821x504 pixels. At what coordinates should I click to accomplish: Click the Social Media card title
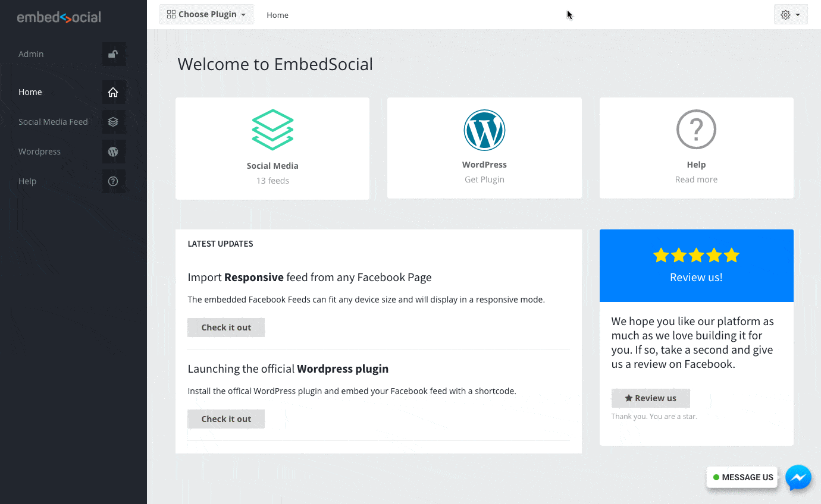(272, 166)
